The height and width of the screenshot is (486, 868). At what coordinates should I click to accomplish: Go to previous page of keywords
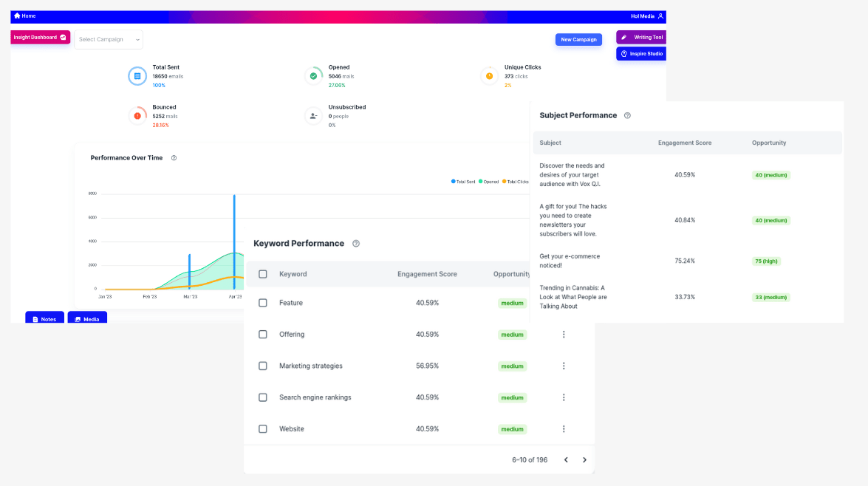coord(566,460)
